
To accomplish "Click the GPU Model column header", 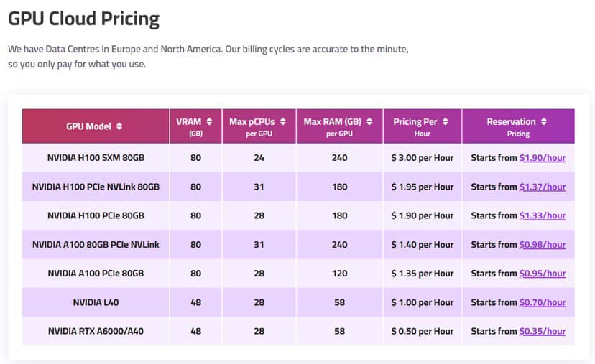I will (x=88, y=126).
